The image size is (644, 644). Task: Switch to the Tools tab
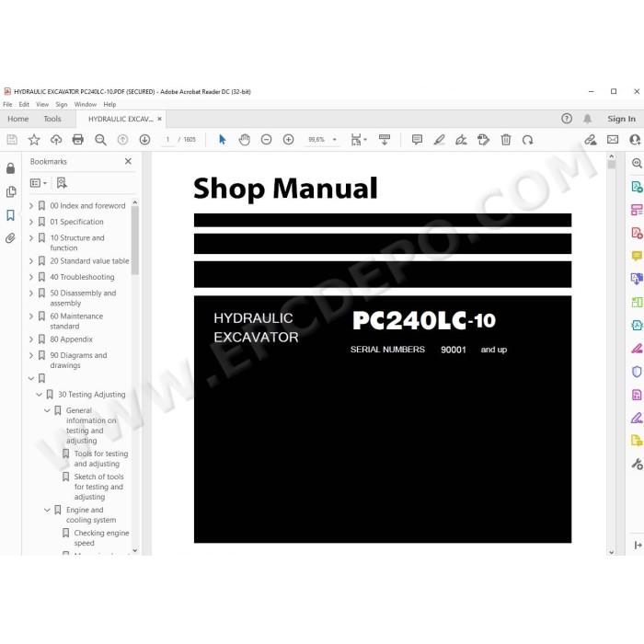pos(52,119)
